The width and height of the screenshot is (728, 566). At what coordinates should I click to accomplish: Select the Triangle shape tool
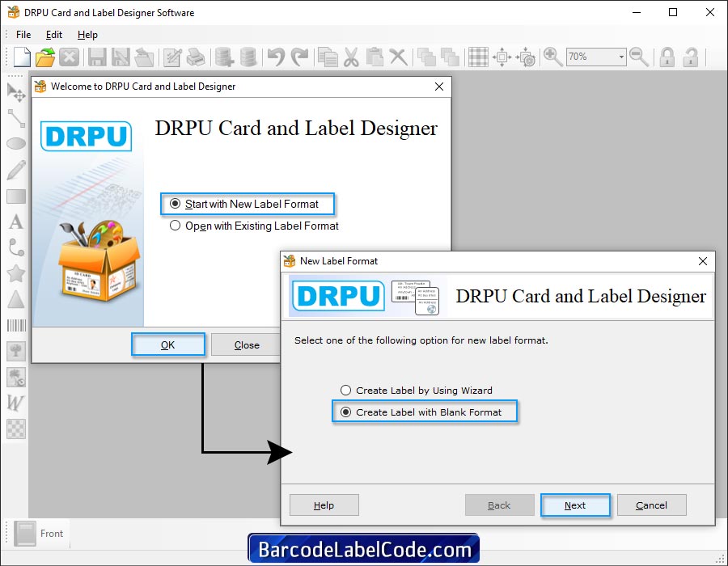[x=16, y=299]
